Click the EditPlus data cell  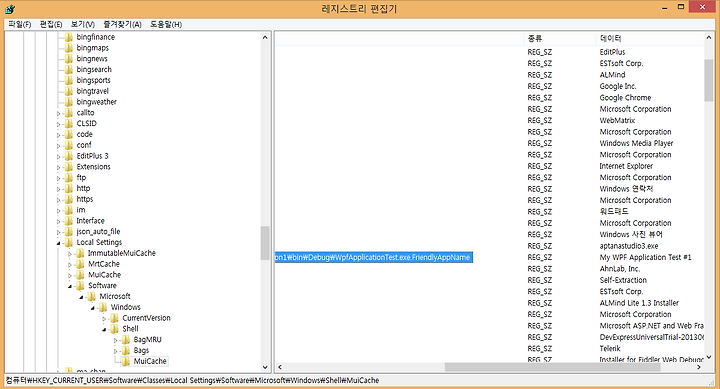click(x=612, y=52)
